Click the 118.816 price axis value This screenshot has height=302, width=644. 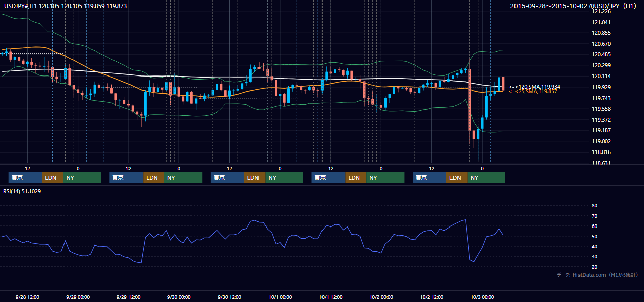[x=602, y=152]
